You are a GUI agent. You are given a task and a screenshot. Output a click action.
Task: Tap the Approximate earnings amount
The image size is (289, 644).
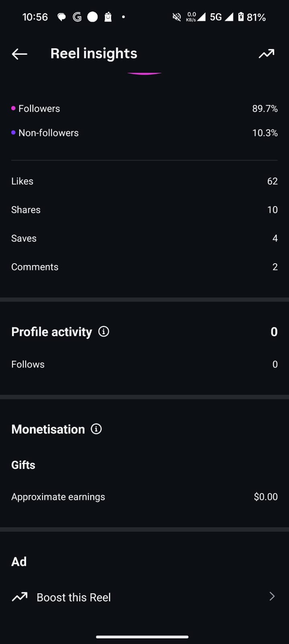coord(266,497)
